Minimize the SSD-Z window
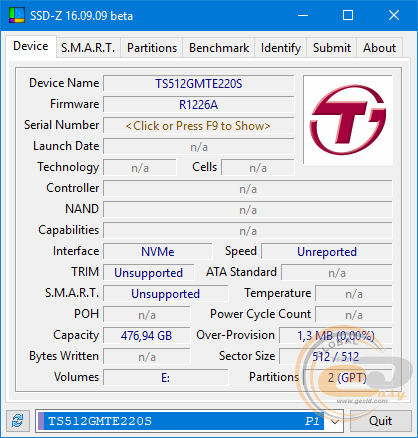 pos(303,15)
